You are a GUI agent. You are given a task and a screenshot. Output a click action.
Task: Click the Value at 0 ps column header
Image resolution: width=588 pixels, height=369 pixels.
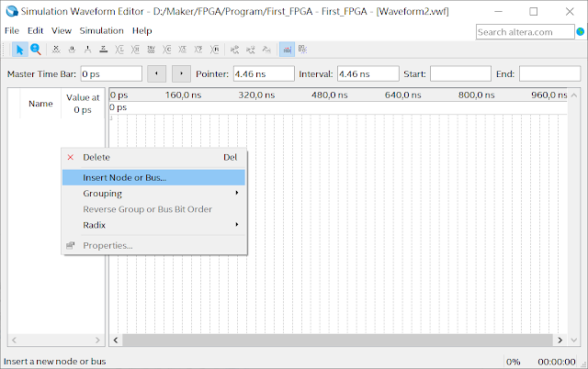[83, 104]
